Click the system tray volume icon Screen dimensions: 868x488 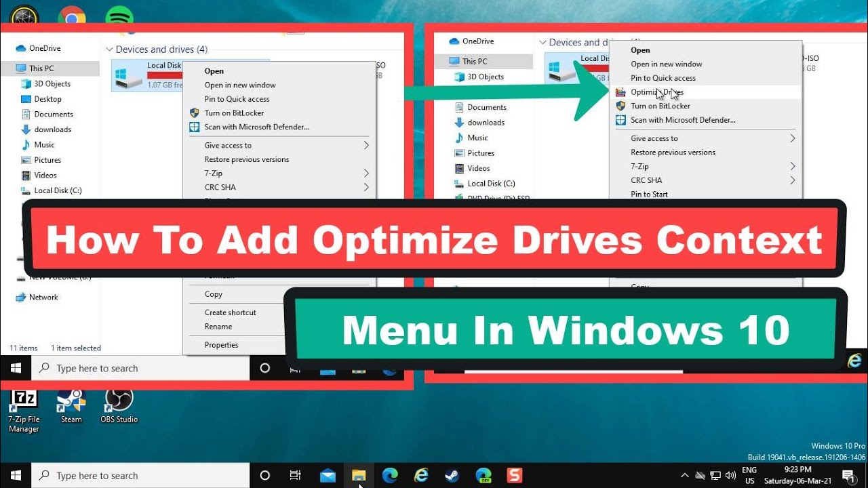[x=729, y=475]
